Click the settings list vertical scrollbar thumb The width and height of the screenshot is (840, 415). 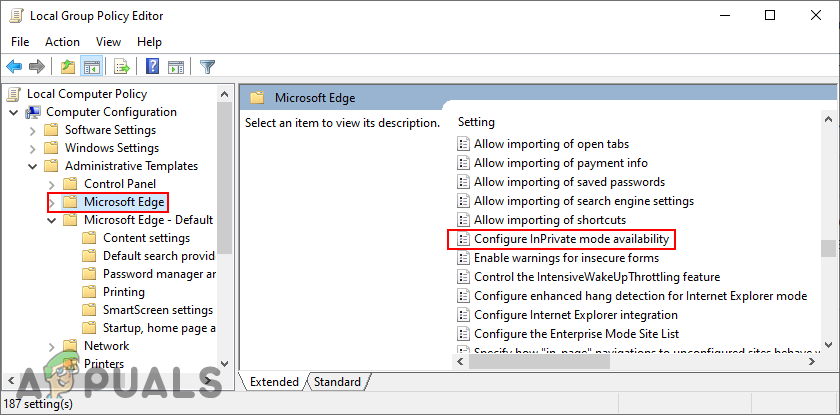click(827, 248)
